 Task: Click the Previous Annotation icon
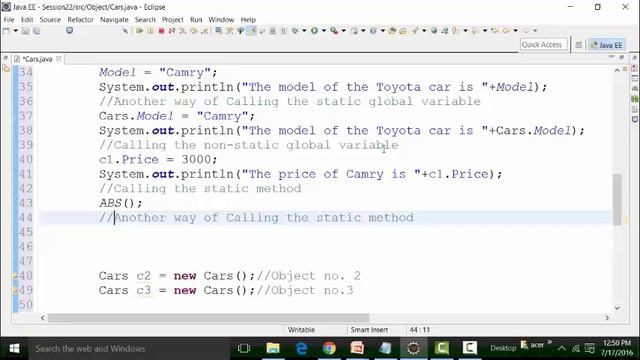[475, 31]
